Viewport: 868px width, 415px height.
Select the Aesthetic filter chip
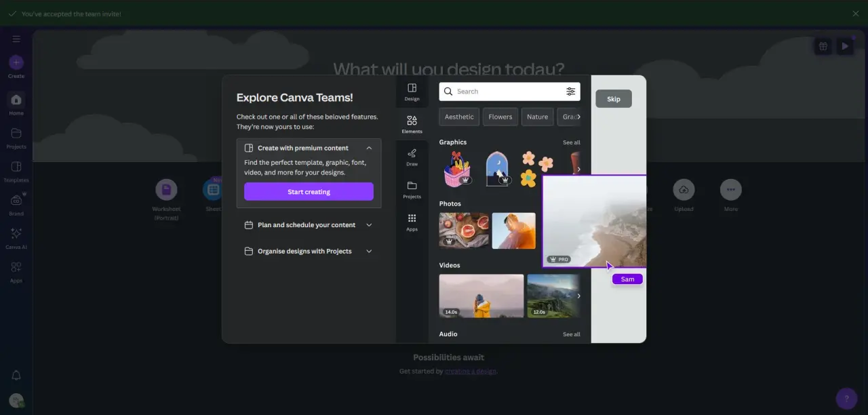[x=459, y=117]
